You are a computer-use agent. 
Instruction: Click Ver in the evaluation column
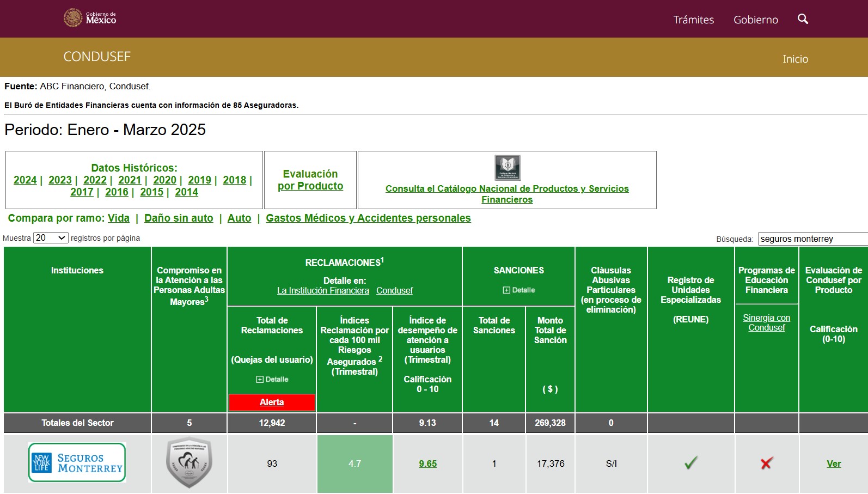[x=834, y=464]
